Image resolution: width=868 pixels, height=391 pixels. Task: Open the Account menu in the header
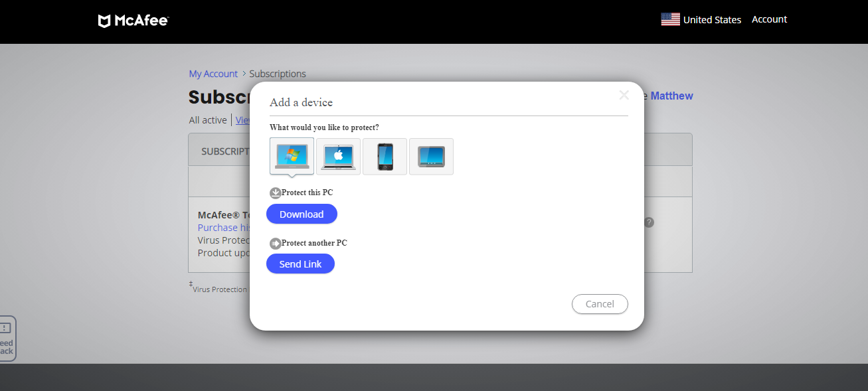point(769,19)
